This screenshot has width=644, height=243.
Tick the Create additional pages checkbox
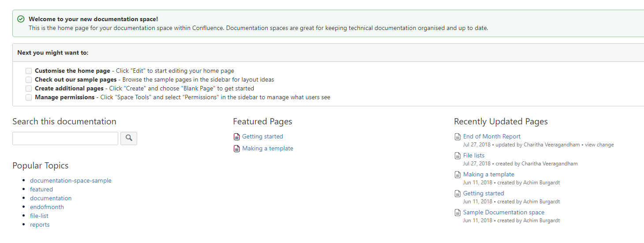[x=29, y=89]
